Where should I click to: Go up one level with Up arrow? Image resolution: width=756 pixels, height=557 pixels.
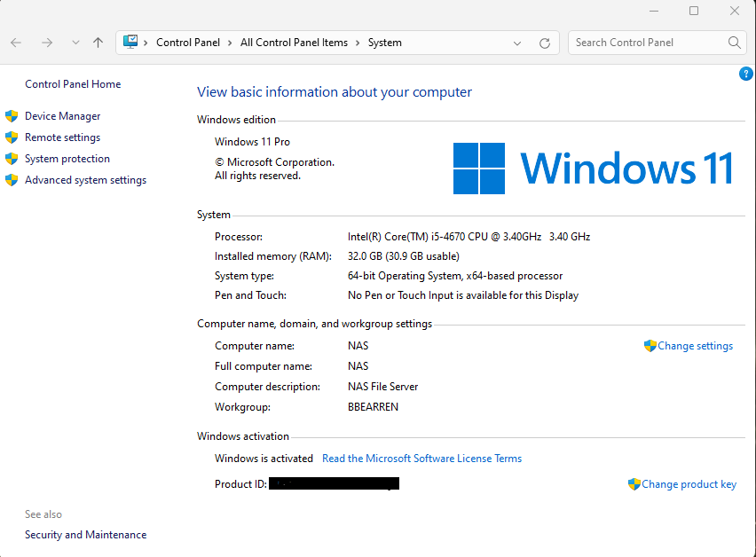point(98,43)
